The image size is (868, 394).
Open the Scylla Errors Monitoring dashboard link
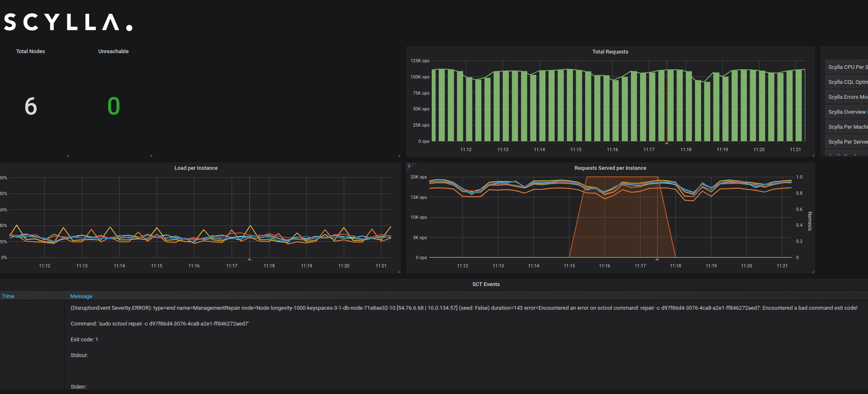pyautogui.click(x=847, y=97)
